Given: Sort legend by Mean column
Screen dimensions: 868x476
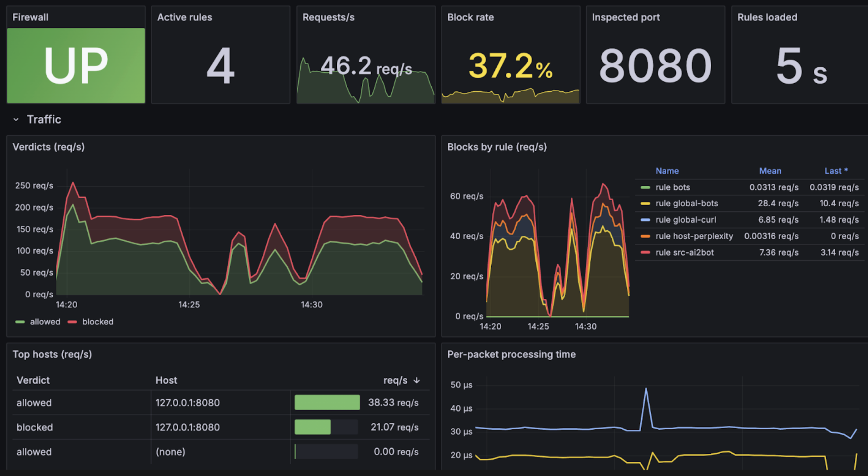Looking at the screenshot, I should point(770,171).
